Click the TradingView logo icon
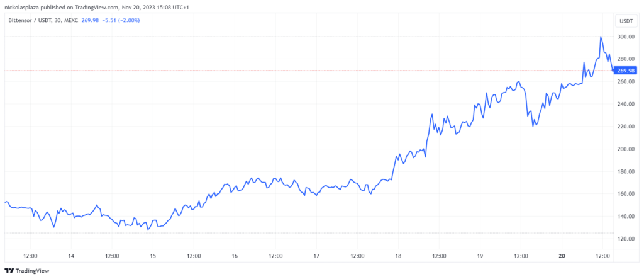Image resolution: width=644 pixels, height=279 pixels. click(x=9, y=271)
